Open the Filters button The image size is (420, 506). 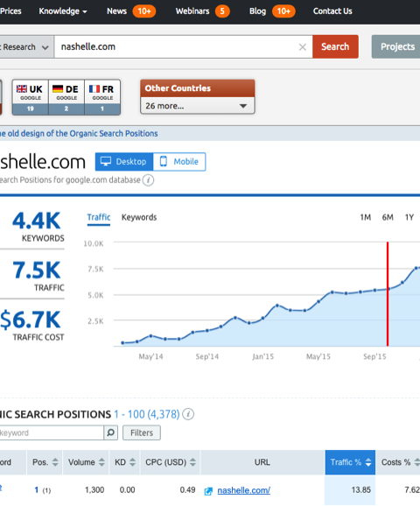[x=142, y=432]
